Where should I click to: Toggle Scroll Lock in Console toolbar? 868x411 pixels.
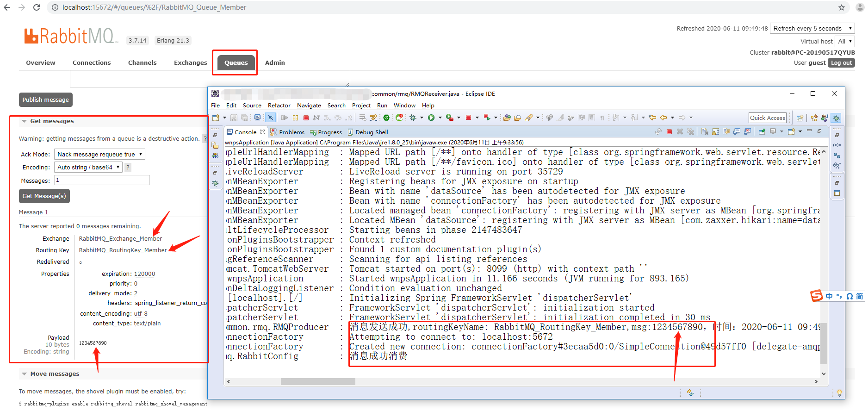click(715, 132)
